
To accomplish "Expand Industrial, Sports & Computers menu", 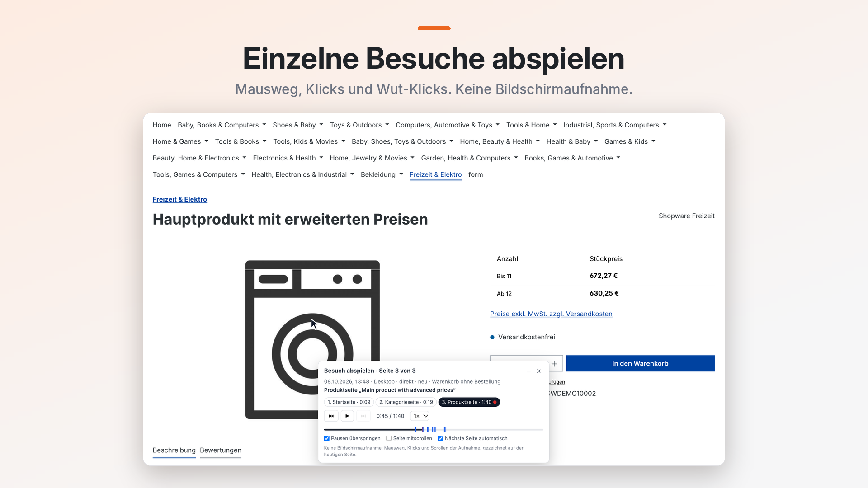I will [x=615, y=125].
